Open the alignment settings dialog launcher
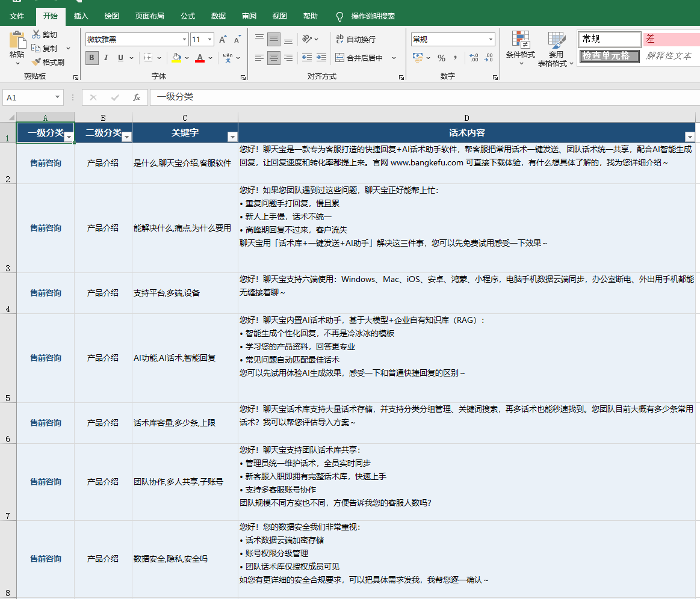This screenshot has width=700, height=599. click(401, 77)
